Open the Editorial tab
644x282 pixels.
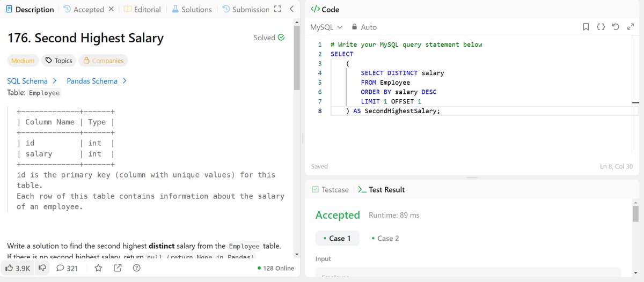click(142, 10)
